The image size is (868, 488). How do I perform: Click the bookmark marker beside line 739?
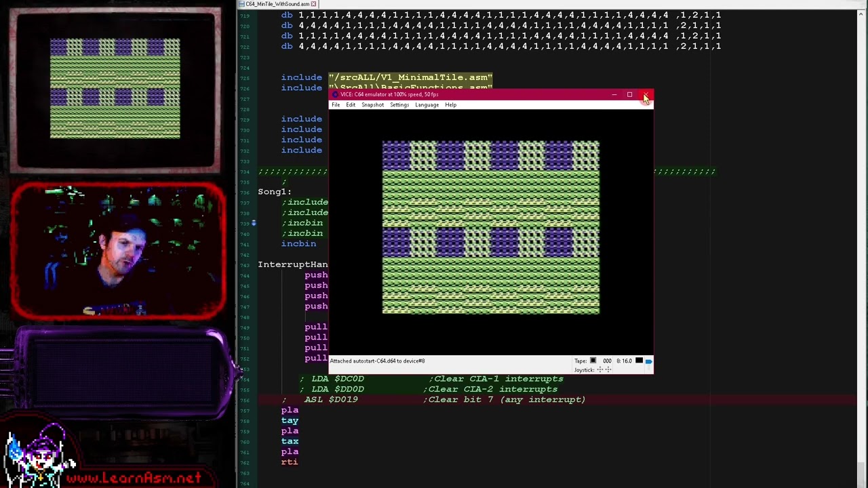tap(254, 223)
